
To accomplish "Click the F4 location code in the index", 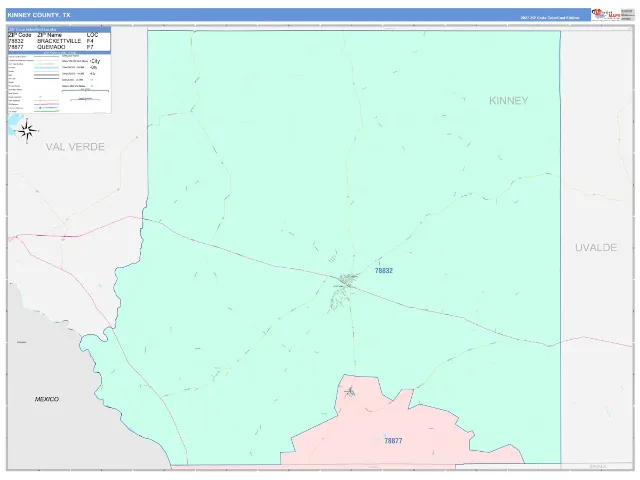I will tap(90, 41).
